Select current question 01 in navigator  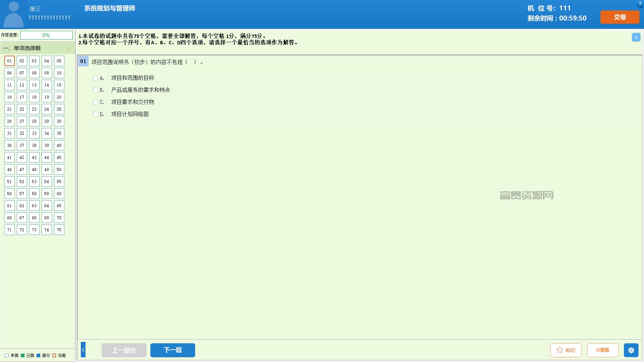[9, 61]
